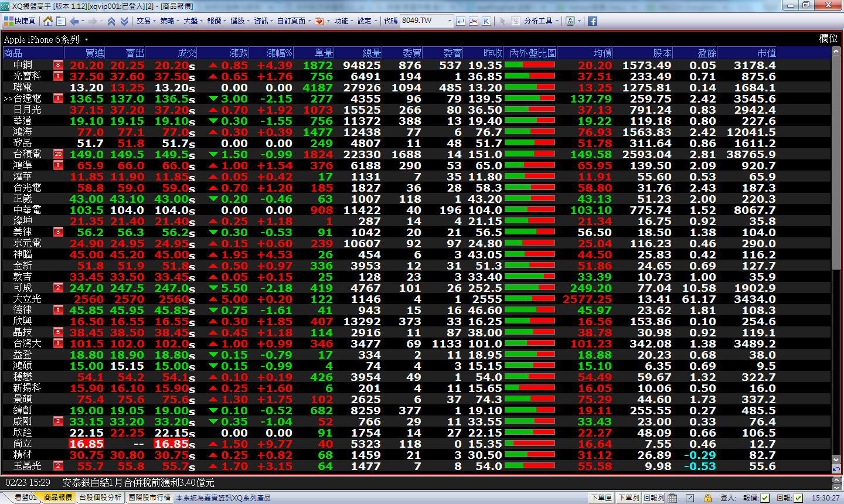Select the 鴻海 stock row
Viewport: 844px width, 504px height.
tap(416, 132)
